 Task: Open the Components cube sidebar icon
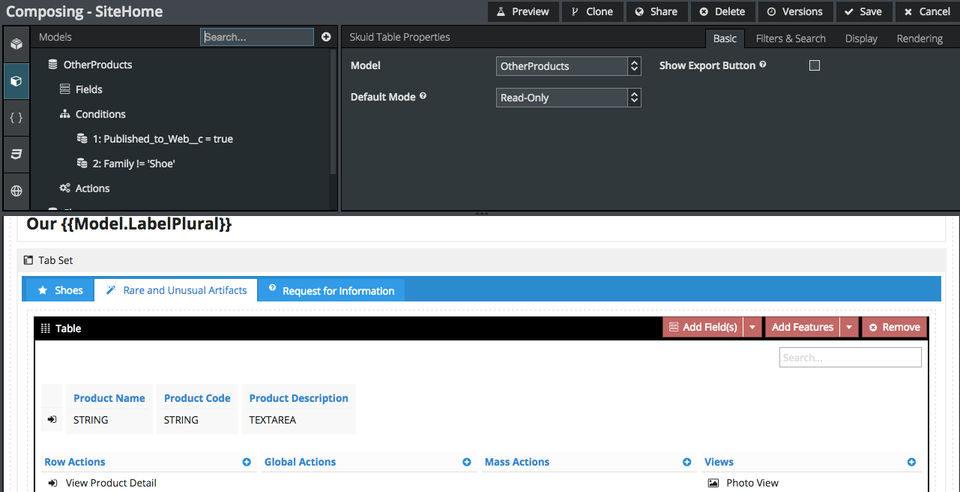(17, 44)
